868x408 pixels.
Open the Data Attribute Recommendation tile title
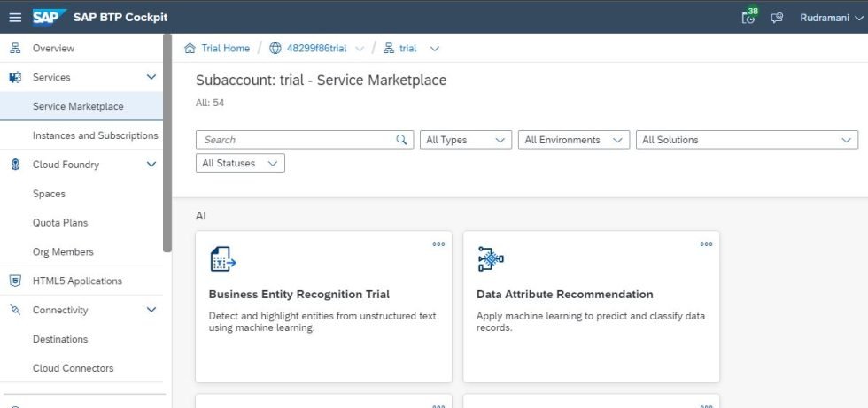click(565, 294)
